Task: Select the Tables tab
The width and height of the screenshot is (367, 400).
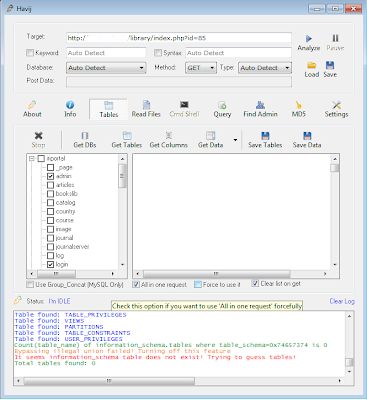Action: point(109,109)
